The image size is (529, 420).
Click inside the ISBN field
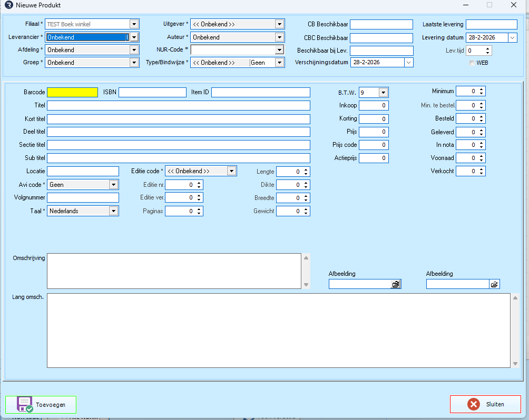point(152,93)
